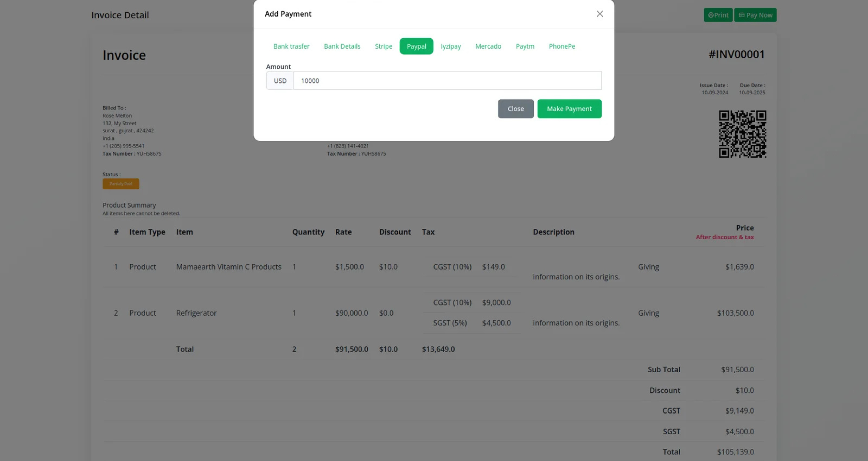This screenshot has height=461, width=868.
Task: Click the Print button with the printer icon
Action: click(718, 15)
